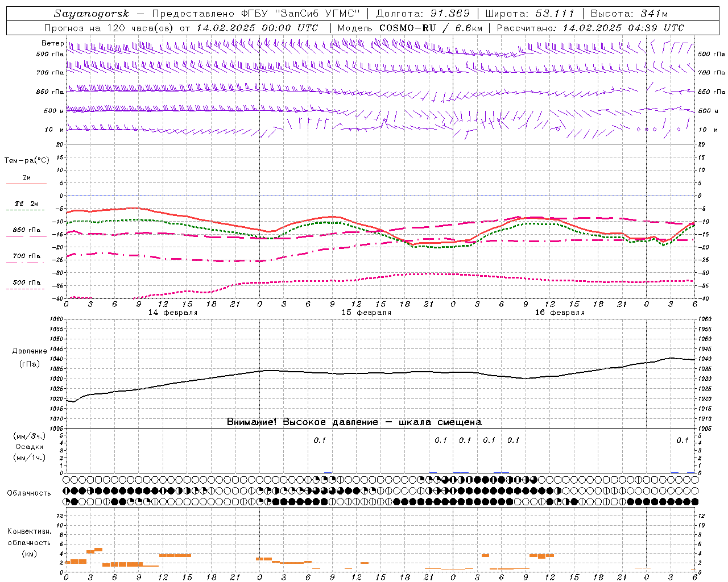Select the (км) convective cloud unit label
The width and height of the screenshot is (728, 582).
click(29, 554)
